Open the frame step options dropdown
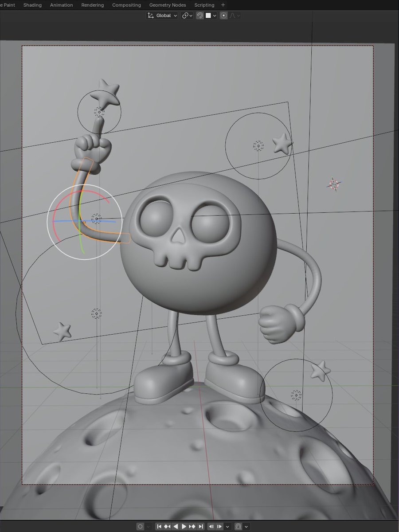399x532 pixels. pyautogui.click(x=228, y=526)
